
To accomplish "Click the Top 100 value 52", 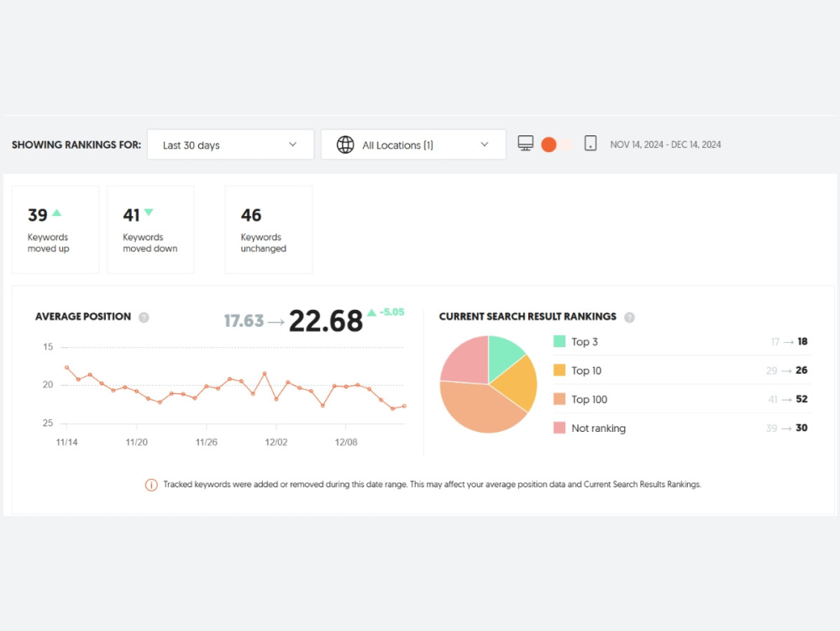I will [x=801, y=399].
